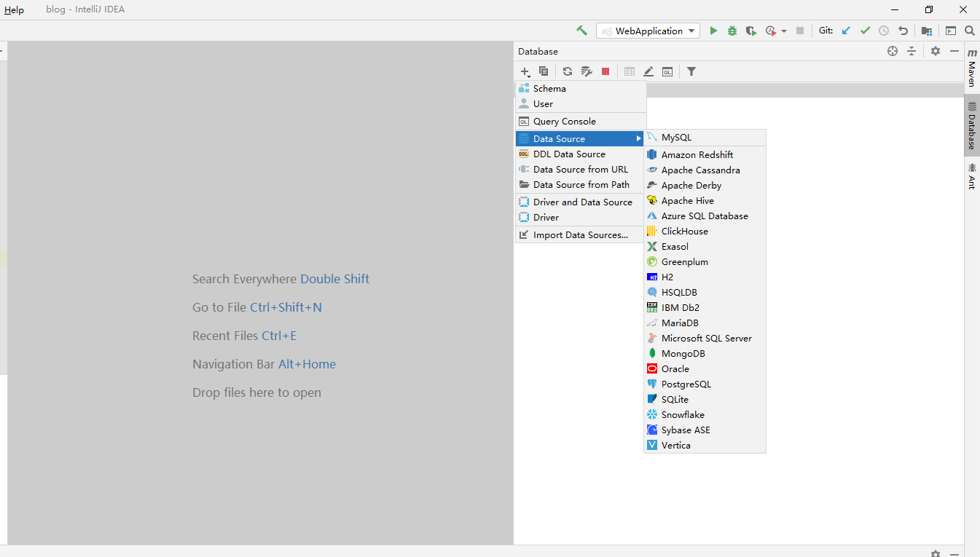The image size is (980, 557).
Task: Choose User in the New menu
Action: click(x=581, y=103)
